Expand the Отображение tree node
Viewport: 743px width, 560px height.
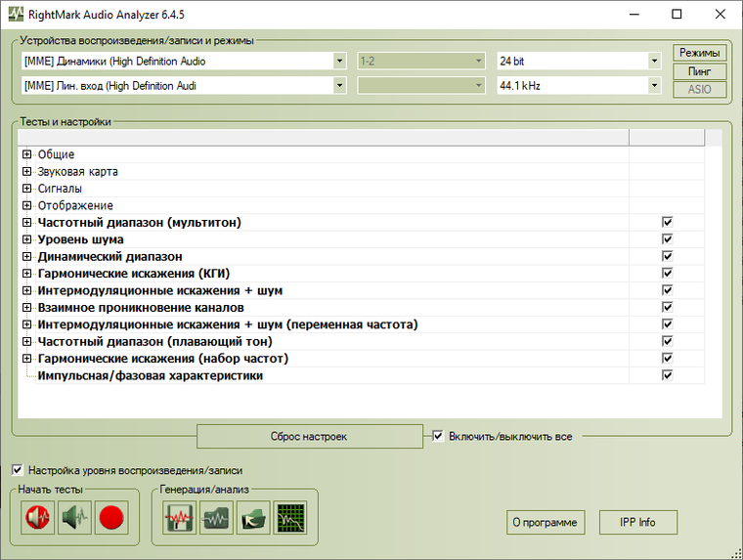coord(27,205)
